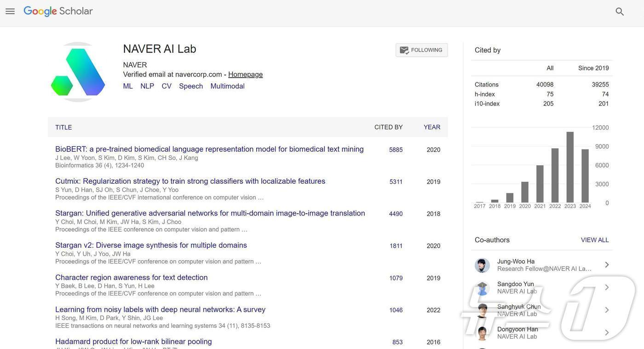
Task: Sort publications by Title column
Action: [63, 127]
